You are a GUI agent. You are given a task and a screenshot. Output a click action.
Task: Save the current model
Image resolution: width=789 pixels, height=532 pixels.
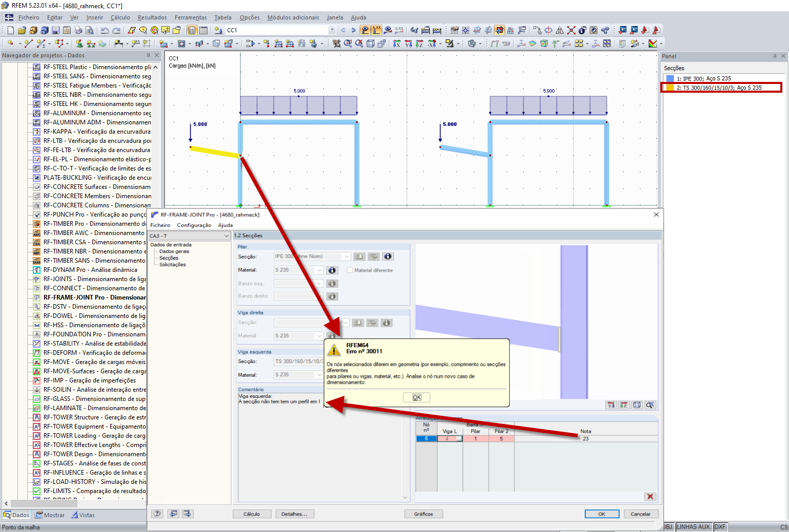click(x=55, y=30)
